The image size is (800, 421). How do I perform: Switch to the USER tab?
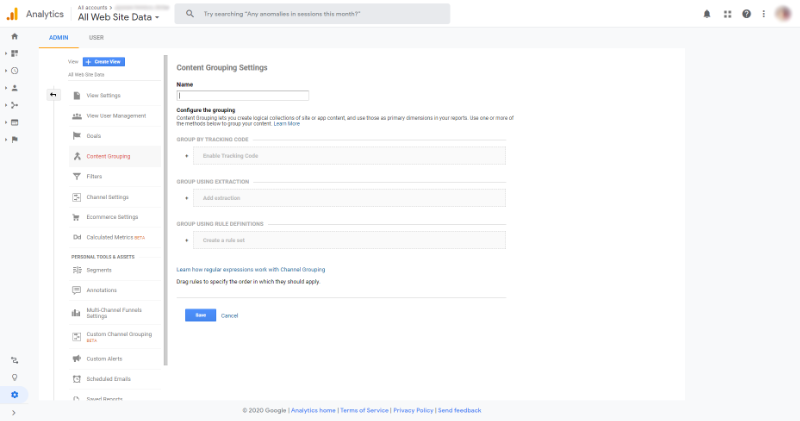pos(96,38)
